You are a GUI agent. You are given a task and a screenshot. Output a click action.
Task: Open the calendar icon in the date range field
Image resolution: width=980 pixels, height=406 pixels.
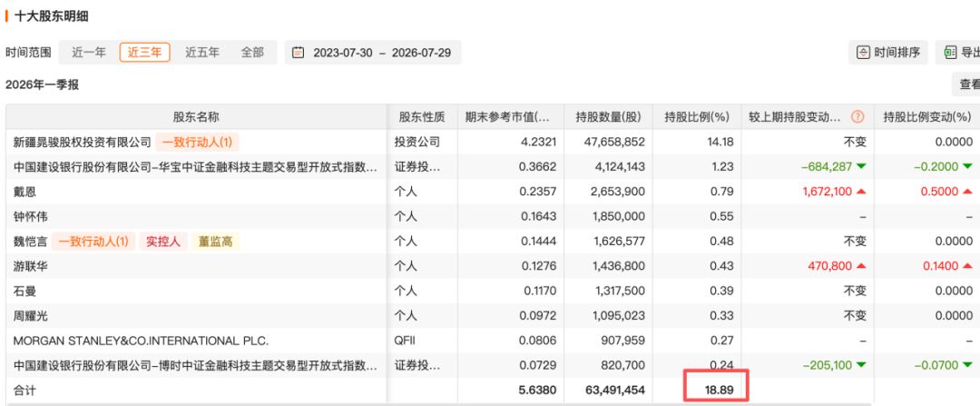[299, 53]
